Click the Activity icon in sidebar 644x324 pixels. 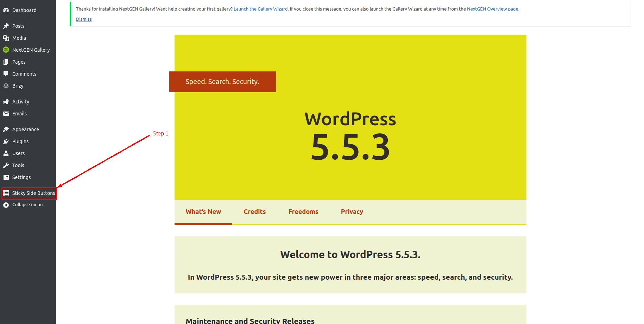[x=6, y=102]
